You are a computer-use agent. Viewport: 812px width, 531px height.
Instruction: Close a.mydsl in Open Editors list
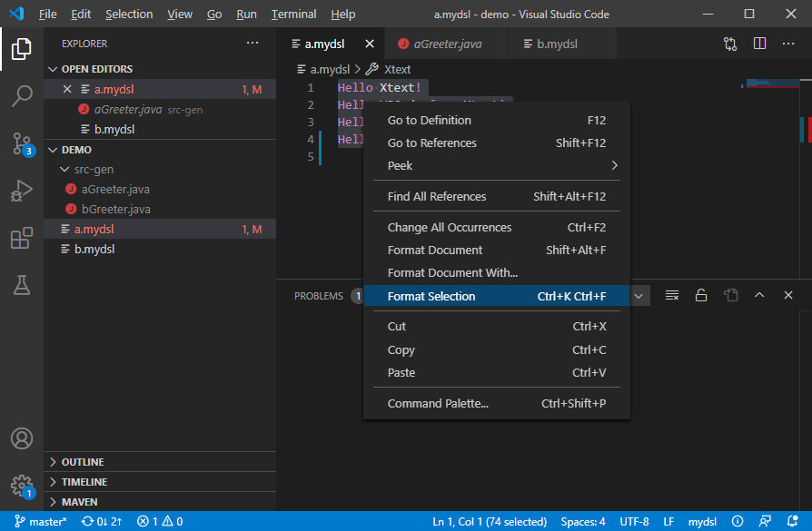67,89
